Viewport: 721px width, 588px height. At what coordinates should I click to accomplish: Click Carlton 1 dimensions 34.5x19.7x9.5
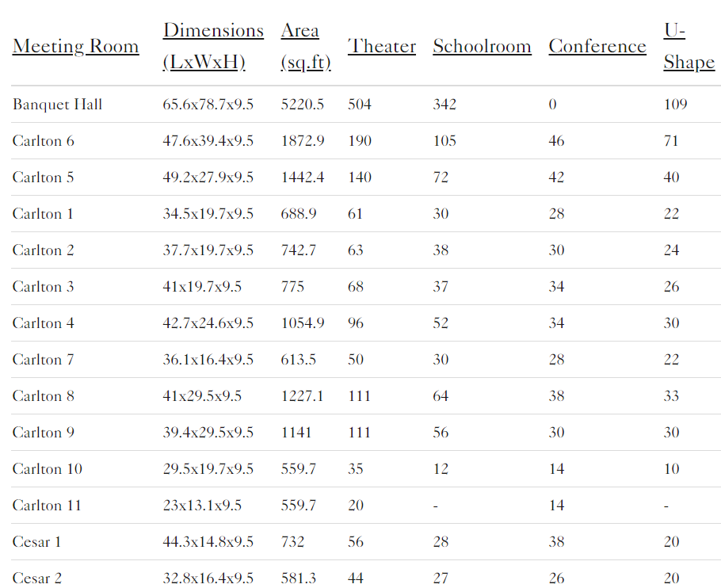point(208,214)
